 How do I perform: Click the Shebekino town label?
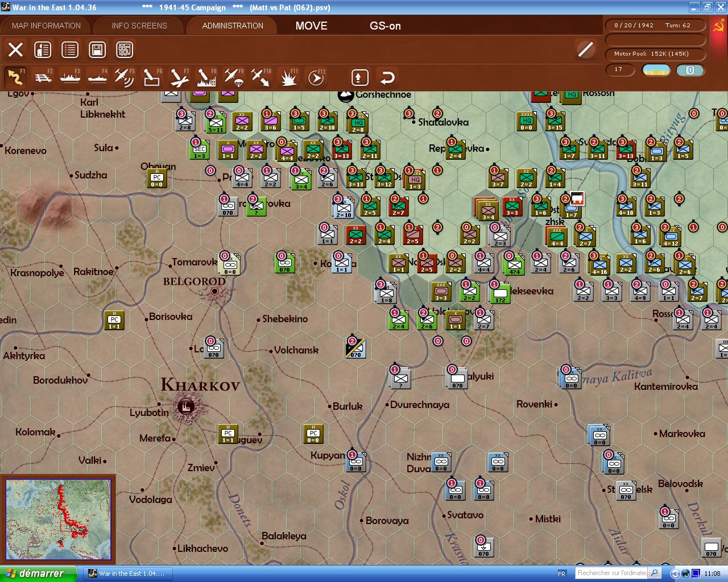tap(285, 319)
